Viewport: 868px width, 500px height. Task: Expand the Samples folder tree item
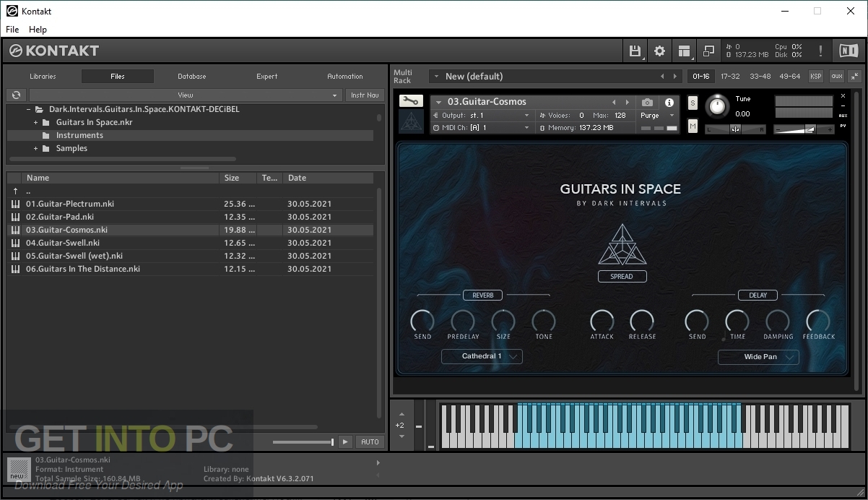pos(35,148)
